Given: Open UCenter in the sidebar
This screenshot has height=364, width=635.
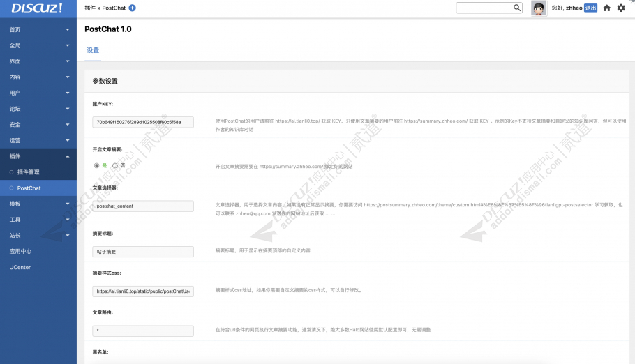Looking at the screenshot, I should [38, 267].
